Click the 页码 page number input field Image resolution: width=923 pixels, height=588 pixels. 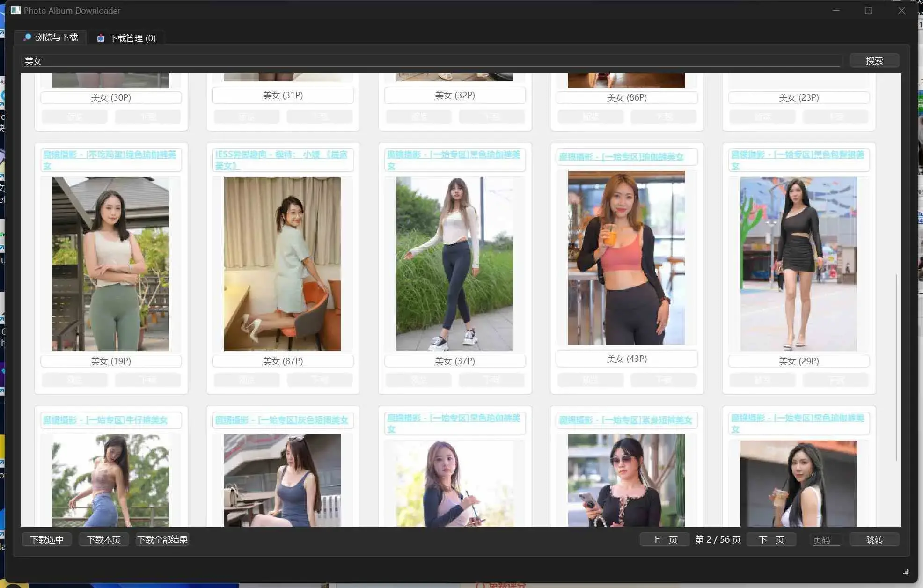(x=825, y=539)
